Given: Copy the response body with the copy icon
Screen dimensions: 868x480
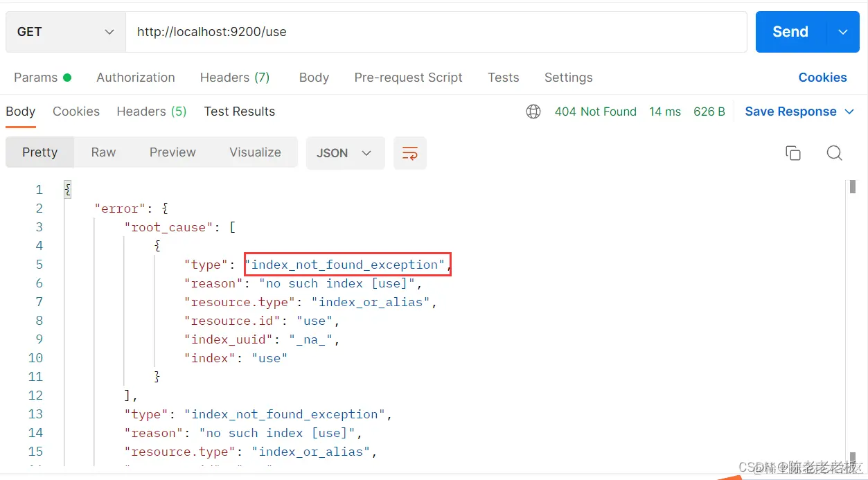Looking at the screenshot, I should point(793,153).
